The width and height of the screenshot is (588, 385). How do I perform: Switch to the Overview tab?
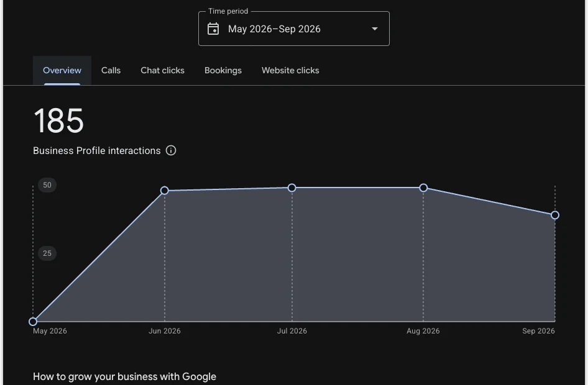pyautogui.click(x=62, y=70)
